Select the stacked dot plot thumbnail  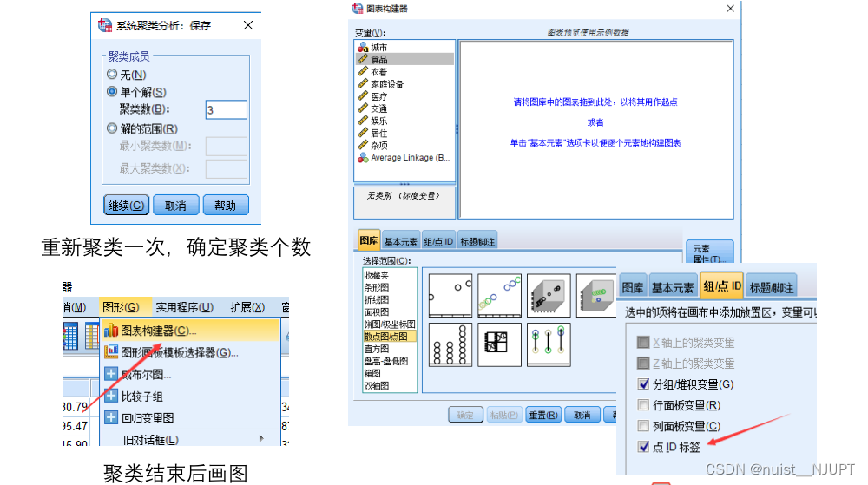[450, 344]
